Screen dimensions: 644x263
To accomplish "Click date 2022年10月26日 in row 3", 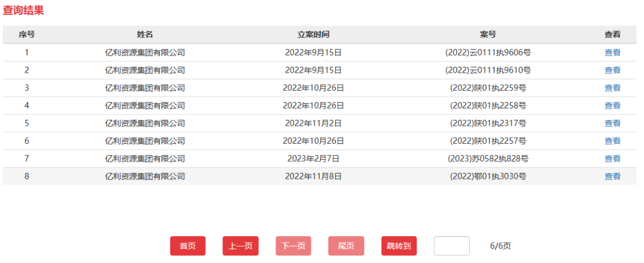I will (314, 88).
